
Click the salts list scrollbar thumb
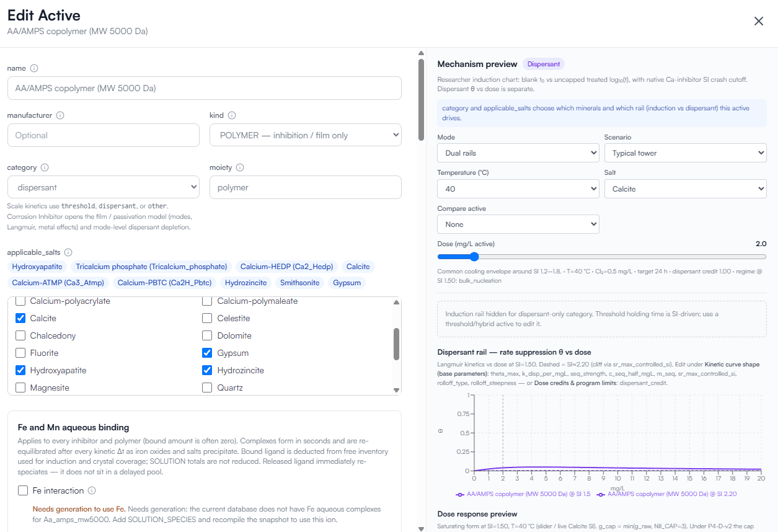coord(397,344)
